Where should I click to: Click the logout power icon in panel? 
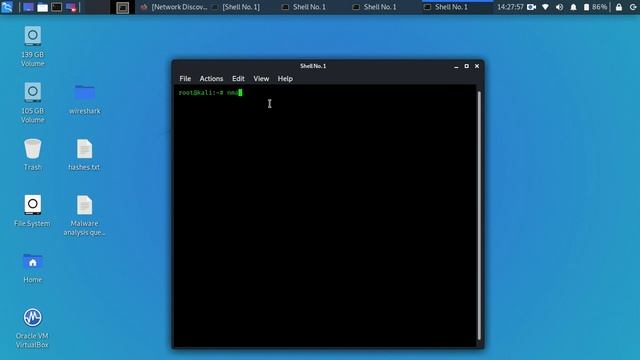tap(633, 7)
